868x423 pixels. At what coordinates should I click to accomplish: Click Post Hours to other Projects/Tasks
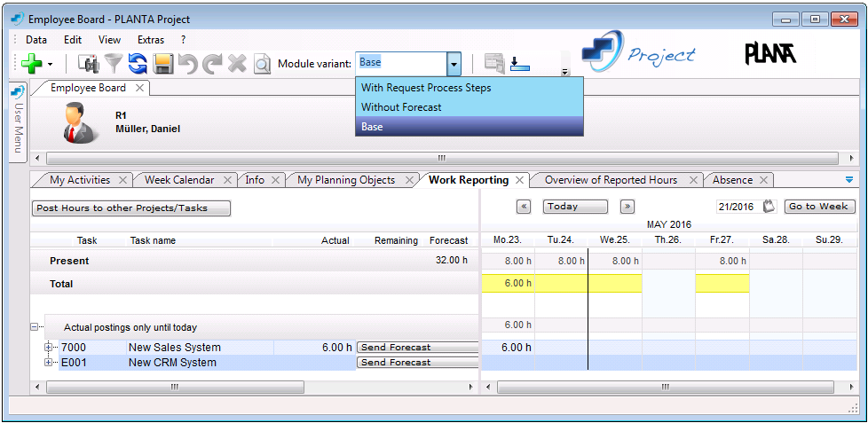131,208
